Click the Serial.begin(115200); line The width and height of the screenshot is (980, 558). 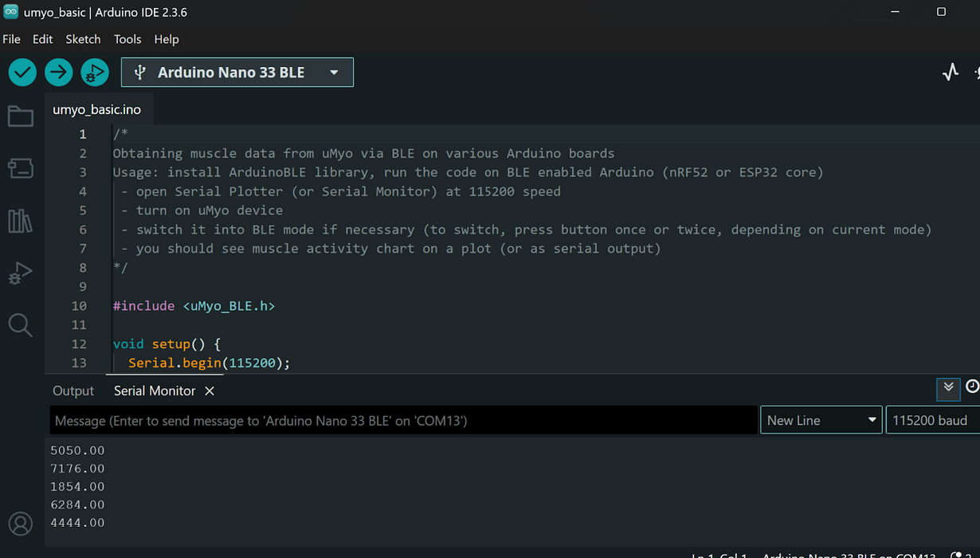click(x=209, y=363)
